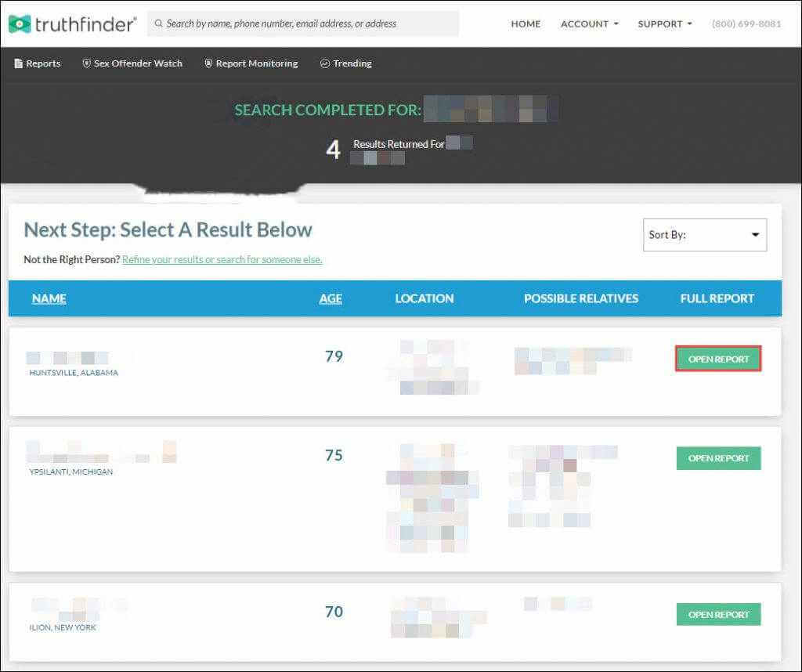Image resolution: width=802 pixels, height=672 pixels.
Task: Open report for Huntsville, Alabama result
Action: point(718,359)
